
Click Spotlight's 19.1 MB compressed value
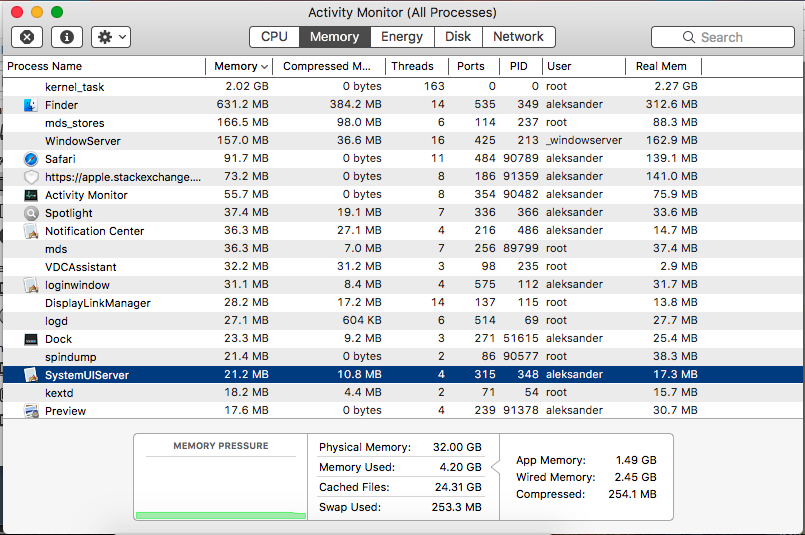click(359, 212)
